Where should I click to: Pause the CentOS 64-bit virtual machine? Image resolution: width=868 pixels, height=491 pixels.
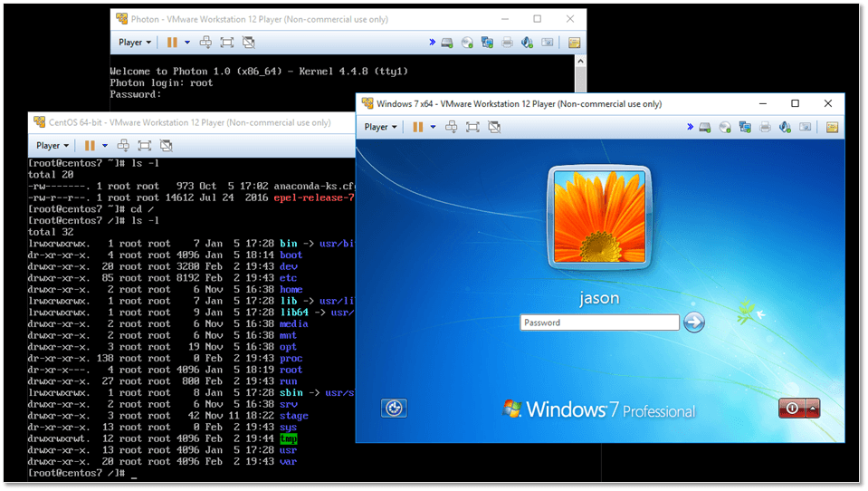pos(90,145)
